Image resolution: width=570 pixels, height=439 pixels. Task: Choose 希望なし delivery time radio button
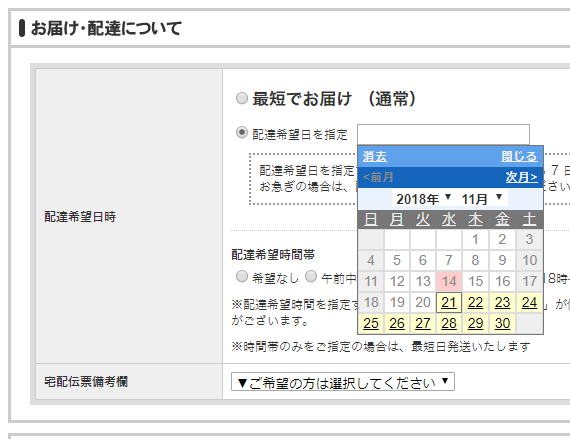click(242, 277)
